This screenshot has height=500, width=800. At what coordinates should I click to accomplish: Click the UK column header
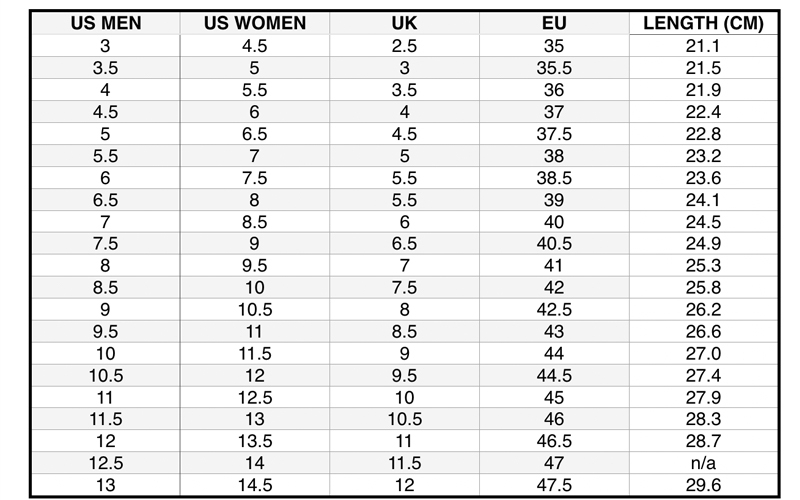tap(404, 23)
